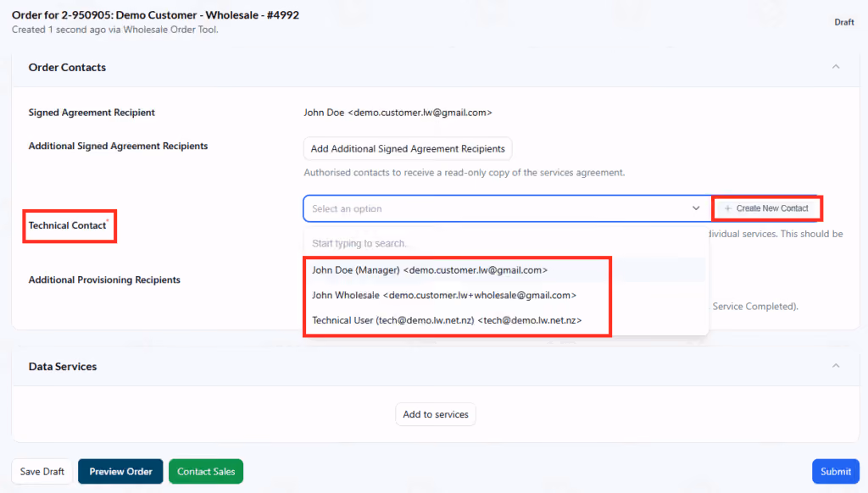Viewport: 868px width, 493px height.
Task: Click the Technical Contact field label
Action: [68, 225]
